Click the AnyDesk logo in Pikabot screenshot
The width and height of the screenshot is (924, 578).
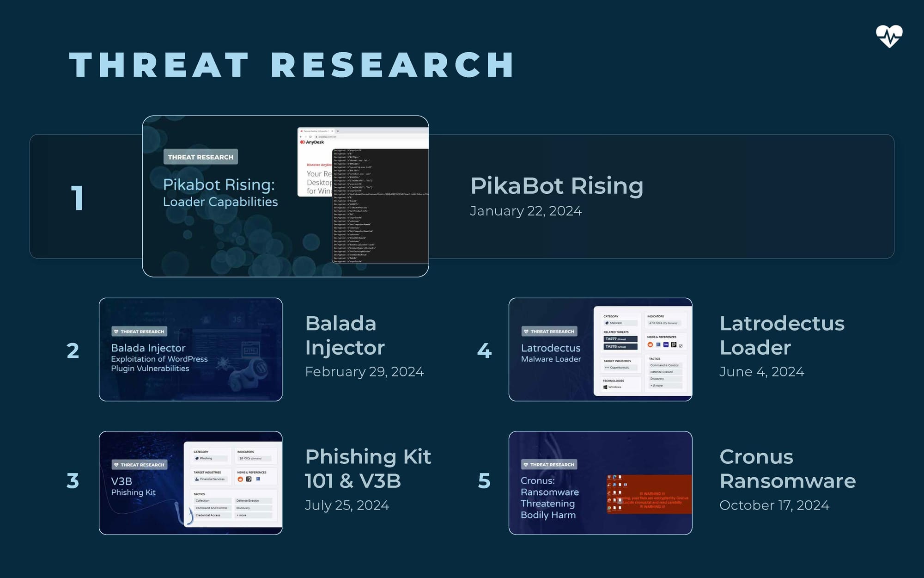point(312,142)
